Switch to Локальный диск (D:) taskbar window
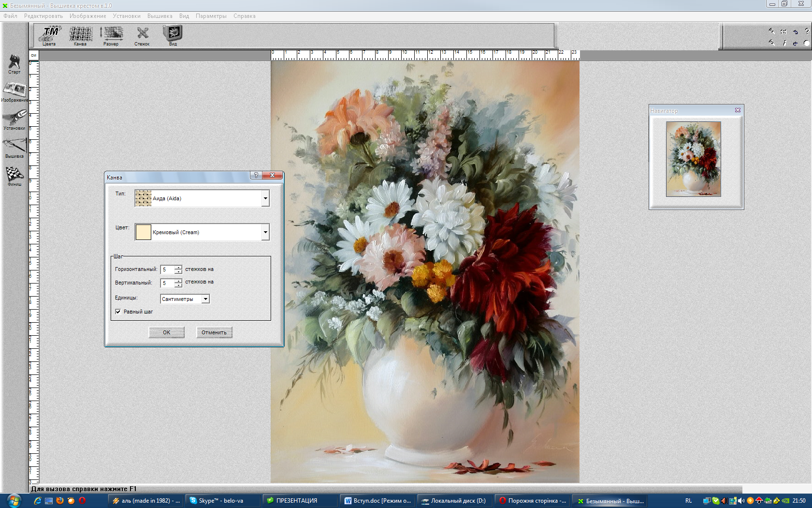The width and height of the screenshot is (812, 508). 454,501
